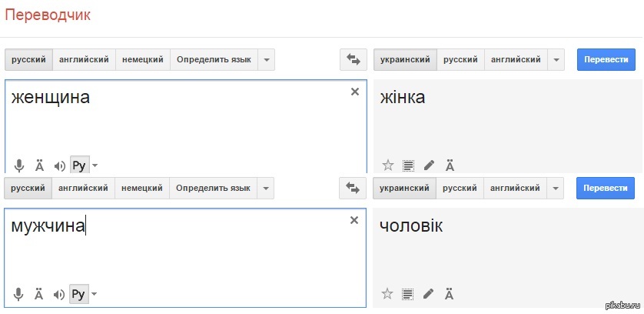Click the microphone icon under женщина input
The height and width of the screenshot is (314, 644).
click(19, 165)
